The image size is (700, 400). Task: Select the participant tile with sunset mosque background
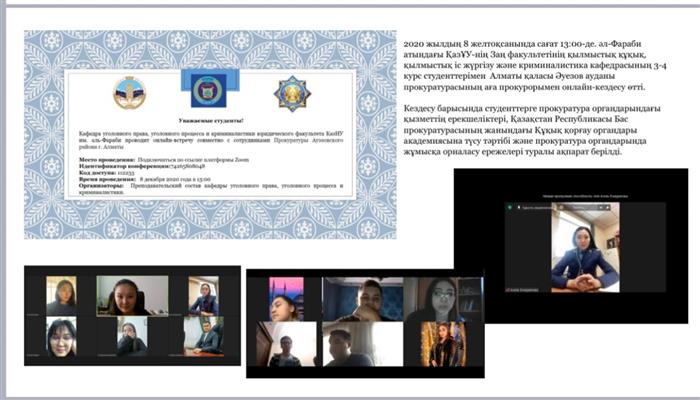click(286, 297)
